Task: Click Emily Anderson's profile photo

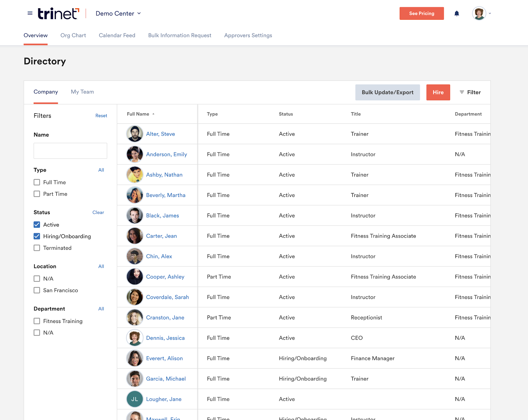Action: pos(135,154)
